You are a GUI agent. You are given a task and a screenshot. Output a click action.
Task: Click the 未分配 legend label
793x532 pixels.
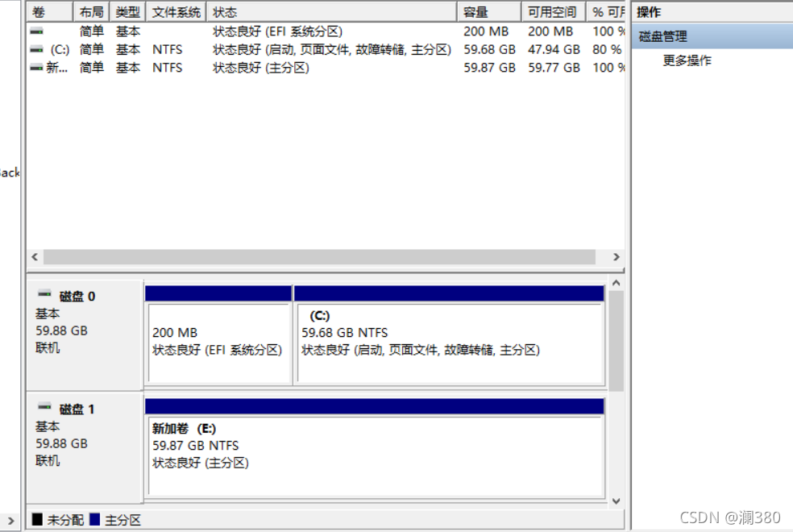coord(65,519)
